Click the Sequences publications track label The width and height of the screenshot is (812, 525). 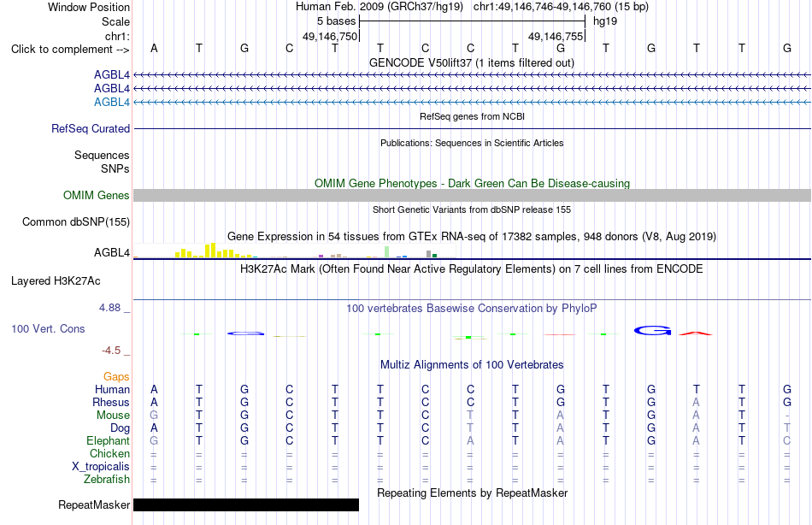(x=102, y=155)
